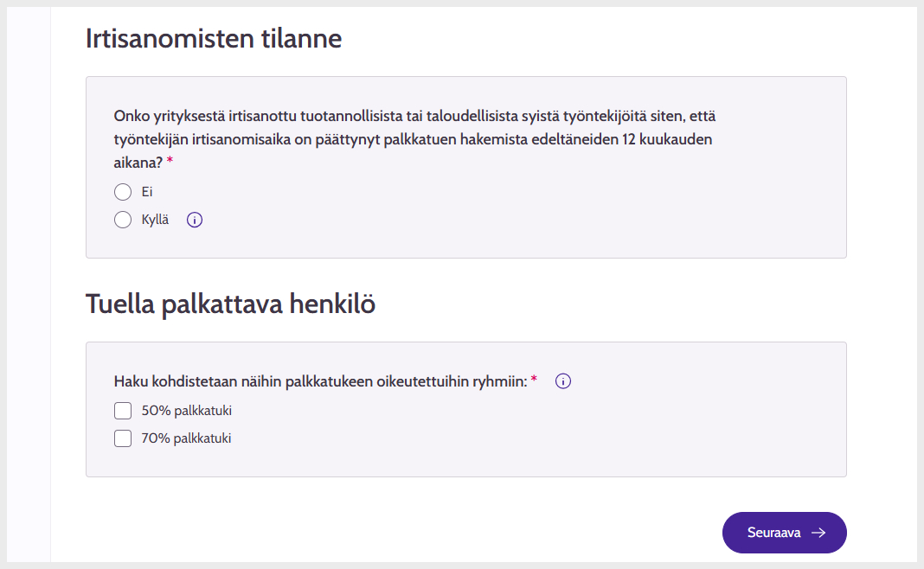Image resolution: width=924 pixels, height=569 pixels.
Task: Click the '50% palkkatuki' label text
Action: click(186, 411)
